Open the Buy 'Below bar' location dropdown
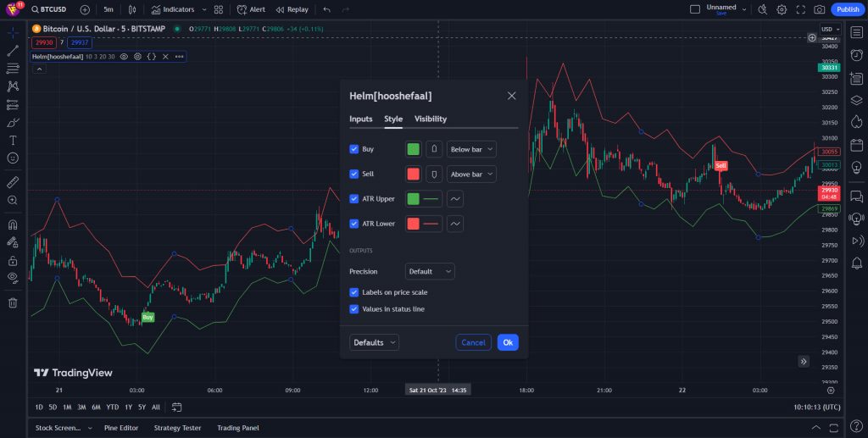The image size is (868, 438). click(x=471, y=149)
